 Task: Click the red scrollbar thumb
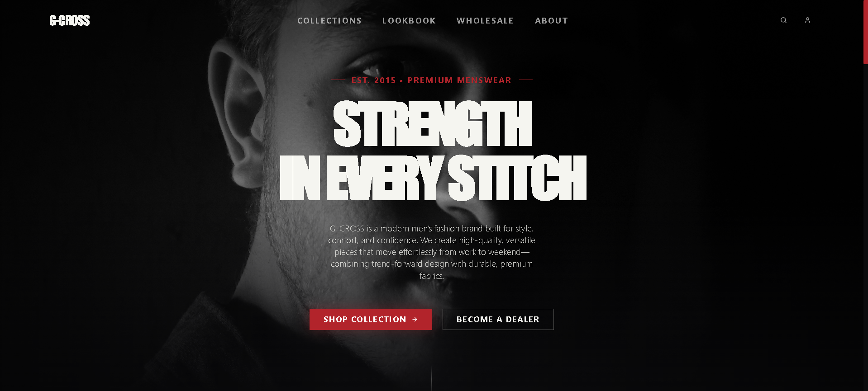click(866, 32)
